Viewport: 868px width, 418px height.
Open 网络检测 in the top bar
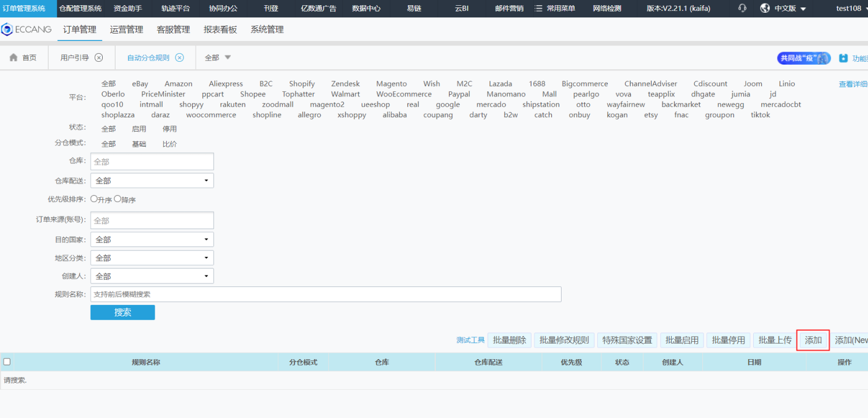click(607, 8)
